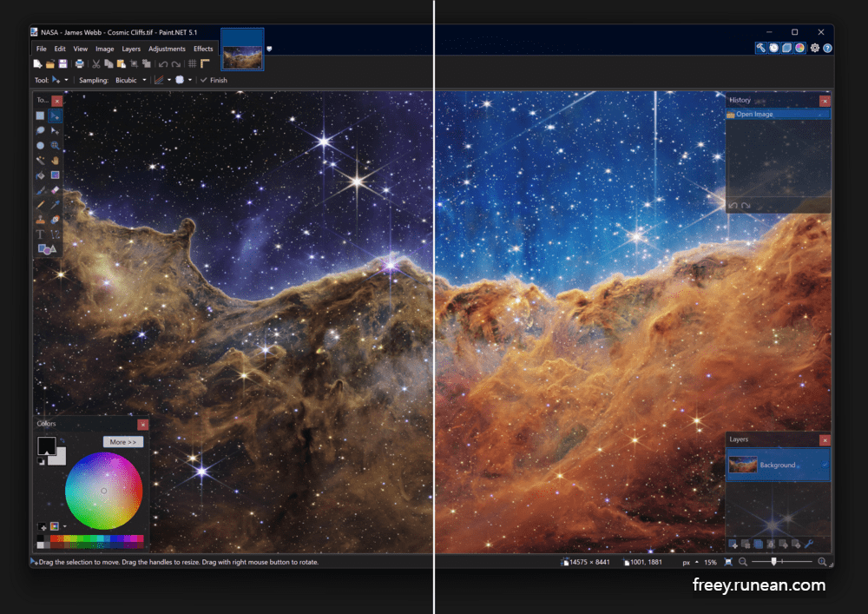This screenshot has width=868, height=614.
Task: Open the selection clipping mode dropdown arrow
Action: point(190,80)
